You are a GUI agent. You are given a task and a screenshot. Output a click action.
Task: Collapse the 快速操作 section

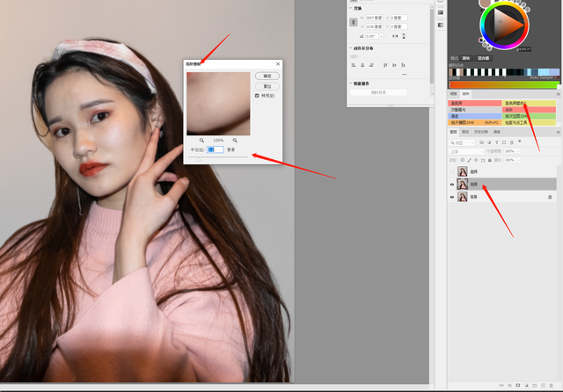click(351, 83)
